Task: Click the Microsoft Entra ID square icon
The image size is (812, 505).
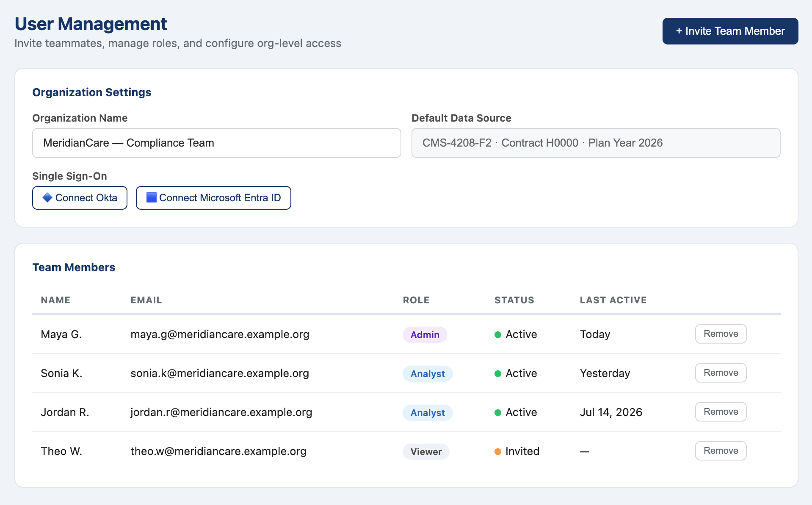Action: click(x=151, y=197)
